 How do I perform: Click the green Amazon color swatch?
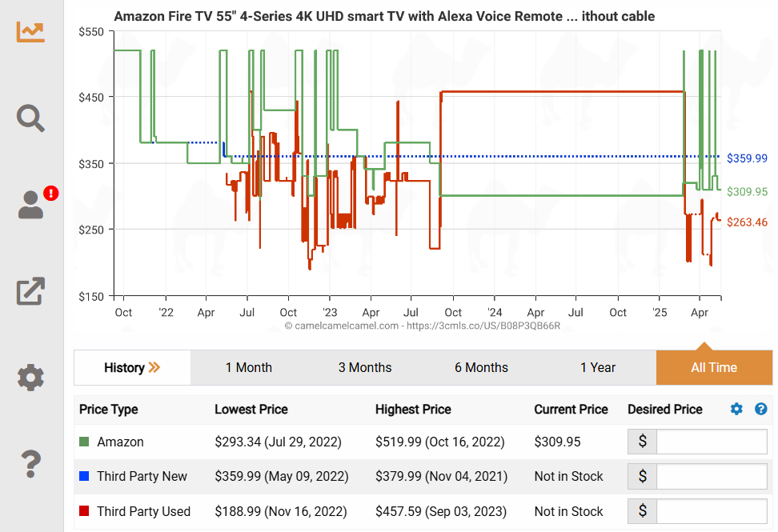click(x=84, y=442)
